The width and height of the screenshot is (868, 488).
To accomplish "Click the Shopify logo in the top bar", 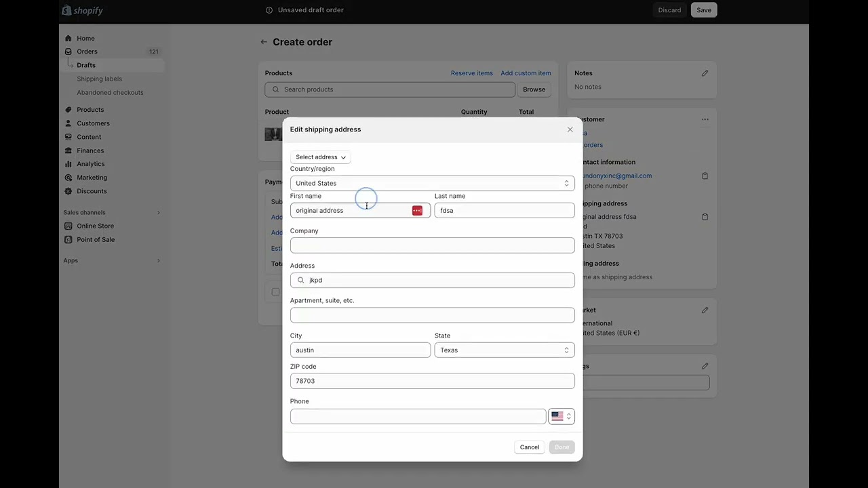I will pos(81,10).
